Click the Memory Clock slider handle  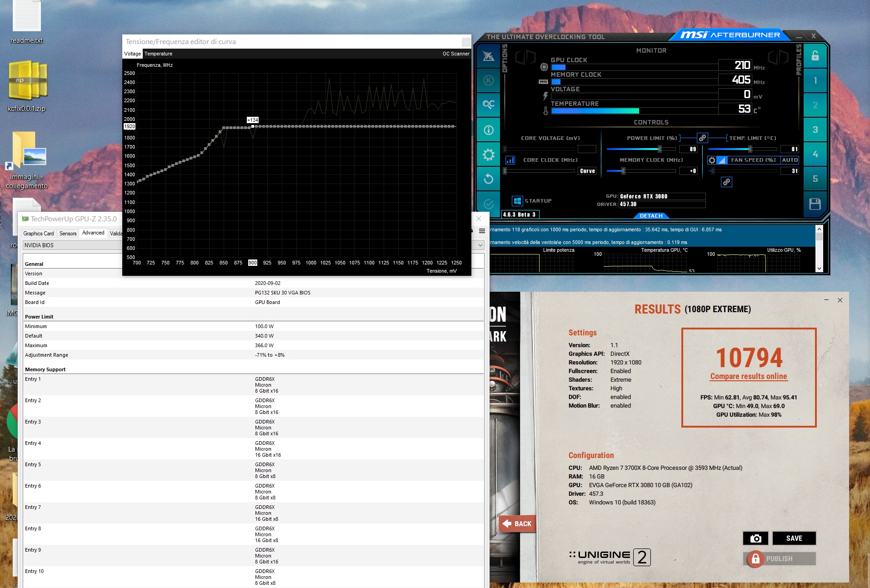pos(623,171)
